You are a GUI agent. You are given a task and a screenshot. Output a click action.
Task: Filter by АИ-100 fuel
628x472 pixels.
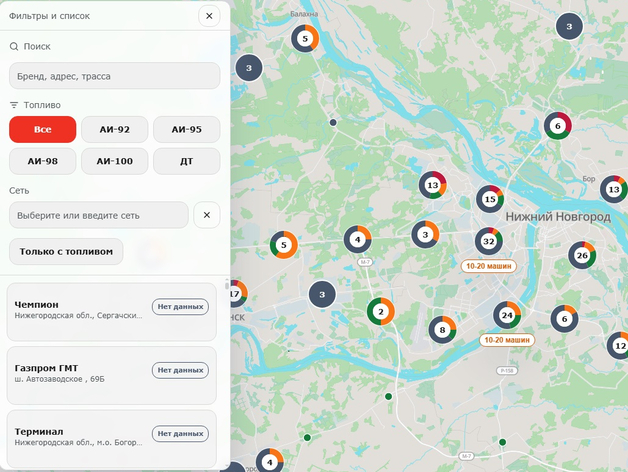(115, 161)
